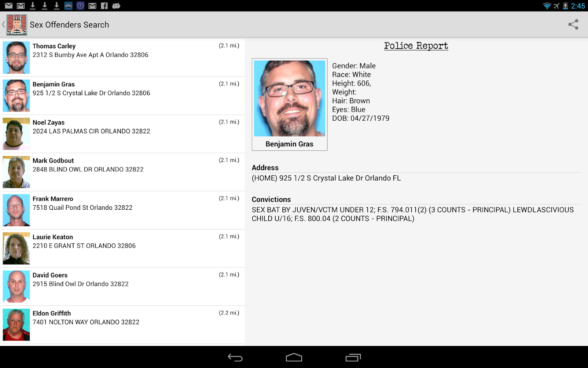Tap the battery status icon
The image size is (588, 368).
click(x=566, y=6)
